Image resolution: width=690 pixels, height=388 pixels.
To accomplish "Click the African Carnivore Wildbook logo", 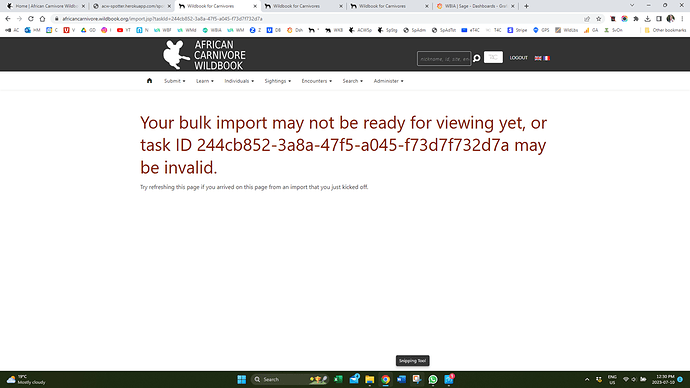I will [204, 55].
